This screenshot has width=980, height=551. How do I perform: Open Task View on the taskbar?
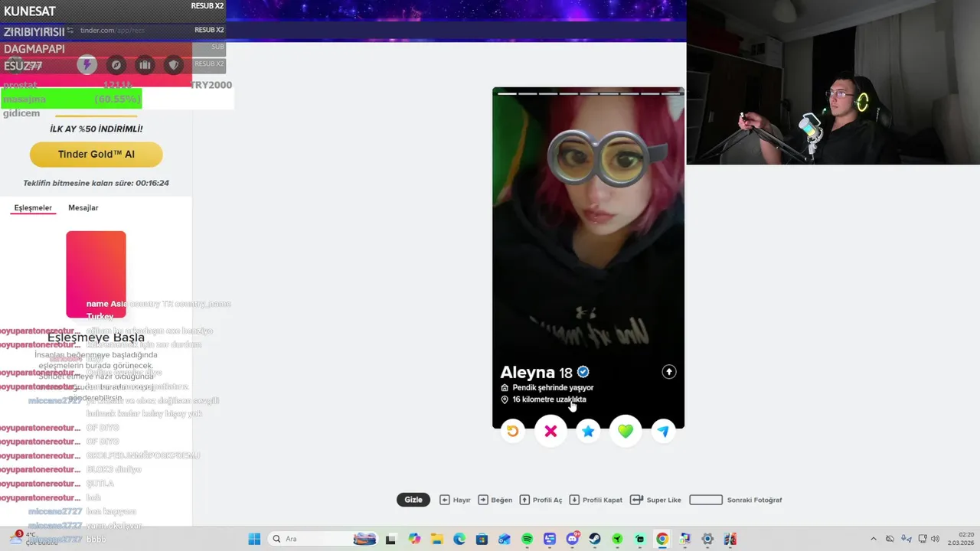(x=390, y=539)
